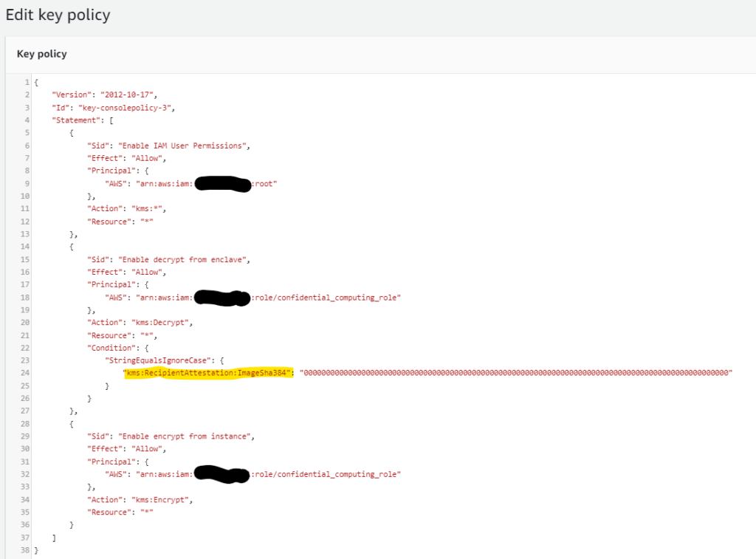
Task: Click the redacted account ID in the root ARN
Action: pyautogui.click(x=221, y=184)
